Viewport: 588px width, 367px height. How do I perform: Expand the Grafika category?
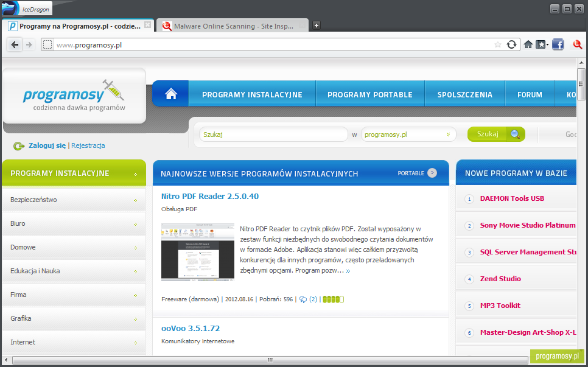[74, 319]
